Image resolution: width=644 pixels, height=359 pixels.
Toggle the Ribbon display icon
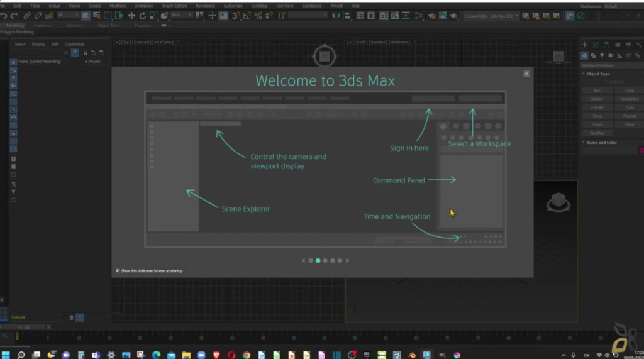(384, 16)
